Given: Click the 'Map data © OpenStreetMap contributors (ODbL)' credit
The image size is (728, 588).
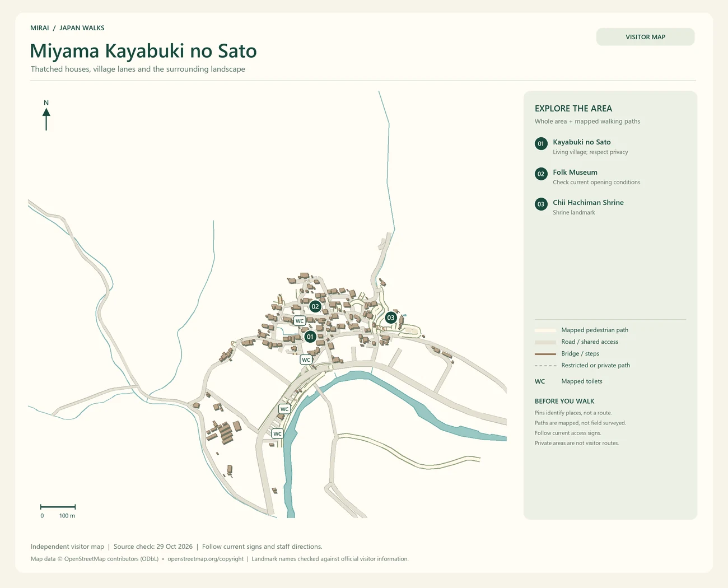Looking at the screenshot, I should click(95, 559).
